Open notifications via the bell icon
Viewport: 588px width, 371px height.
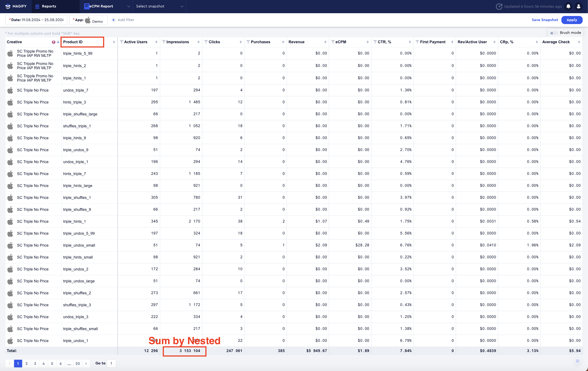click(x=568, y=6)
